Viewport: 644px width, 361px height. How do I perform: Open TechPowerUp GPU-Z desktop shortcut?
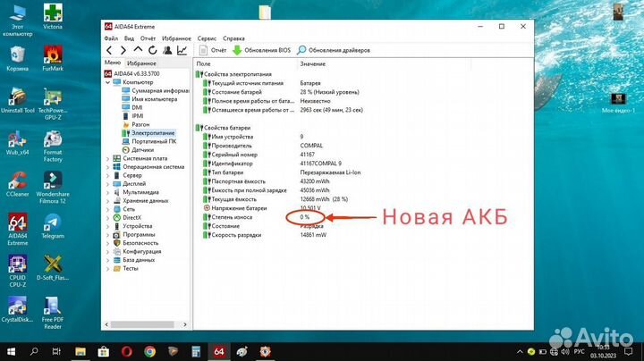point(53,105)
